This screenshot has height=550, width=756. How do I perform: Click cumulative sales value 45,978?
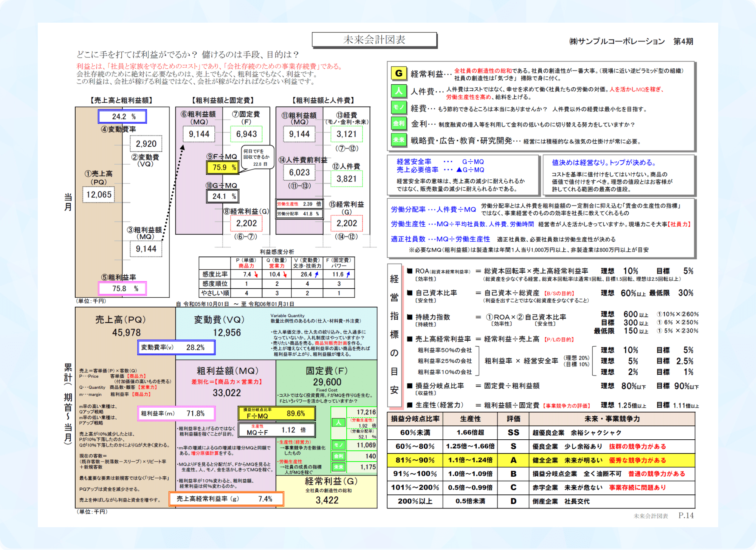126,332
